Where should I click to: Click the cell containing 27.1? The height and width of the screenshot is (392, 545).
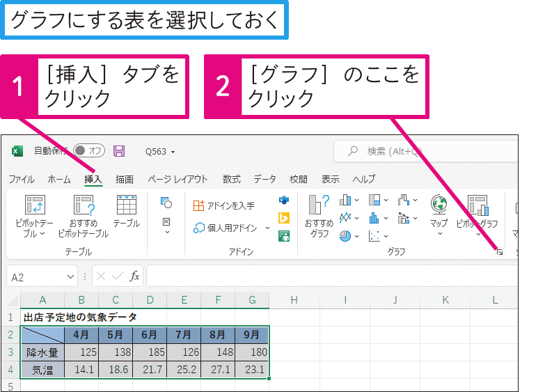coord(218,370)
